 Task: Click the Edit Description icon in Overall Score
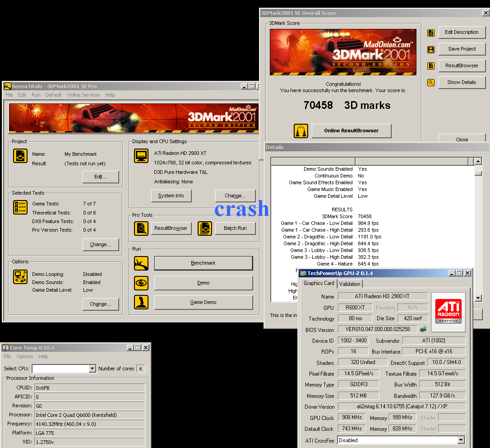431,33
